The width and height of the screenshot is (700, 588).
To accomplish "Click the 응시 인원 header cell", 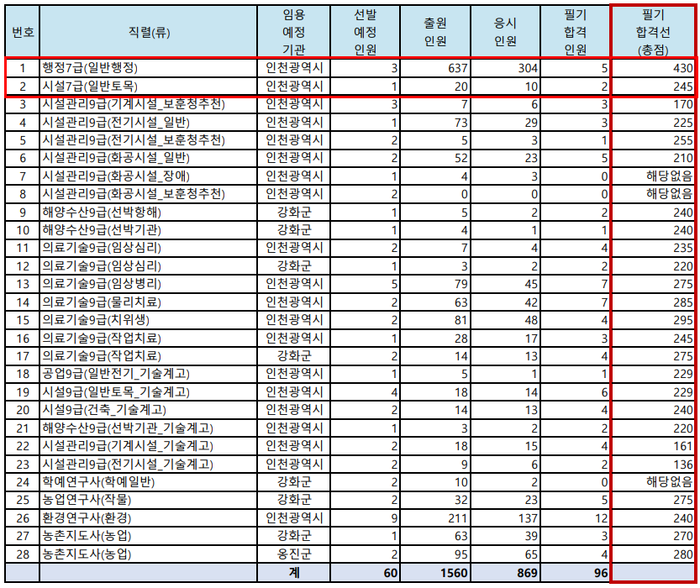I will coord(505,32).
